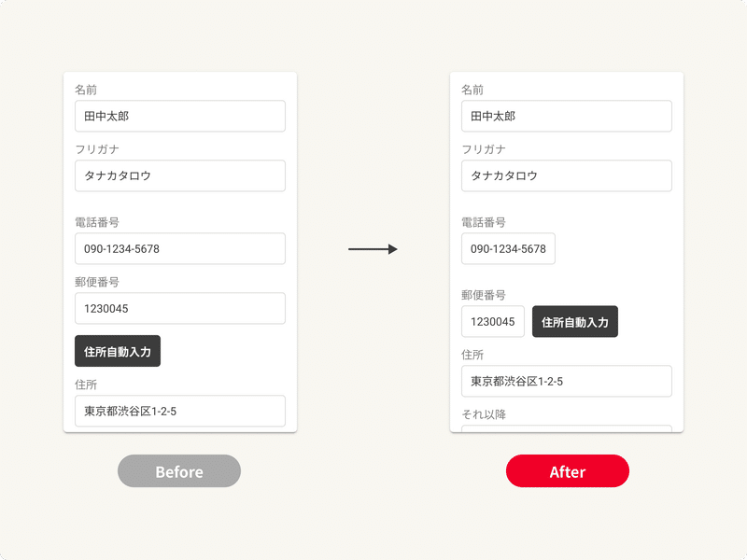Viewport: 747px width, 560px height.
Task: Click 住所自動入力 button in Before form
Action: click(x=118, y=351)
